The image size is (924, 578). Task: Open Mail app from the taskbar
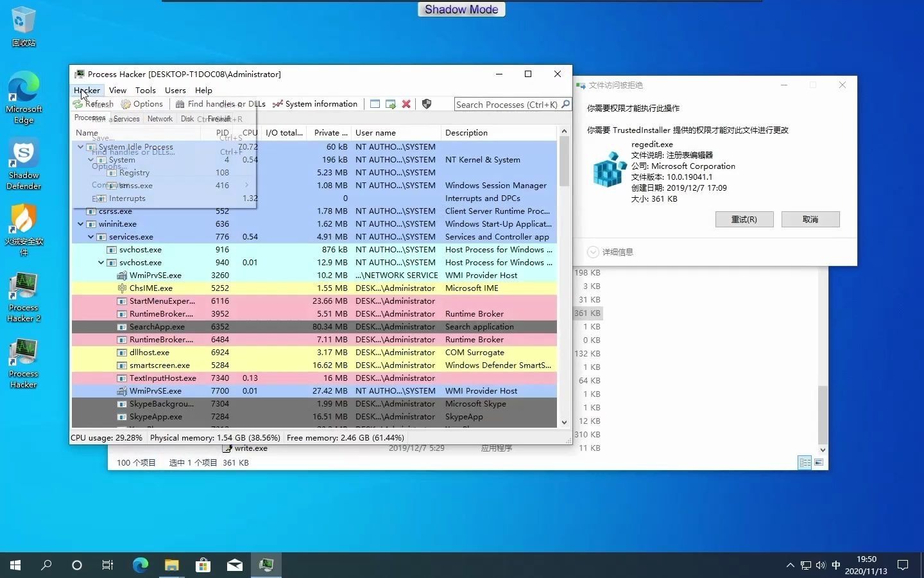[234, 565]
